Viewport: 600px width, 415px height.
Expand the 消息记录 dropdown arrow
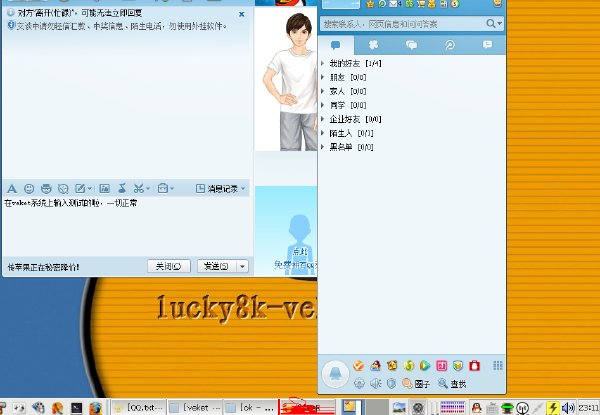[243, 189]
